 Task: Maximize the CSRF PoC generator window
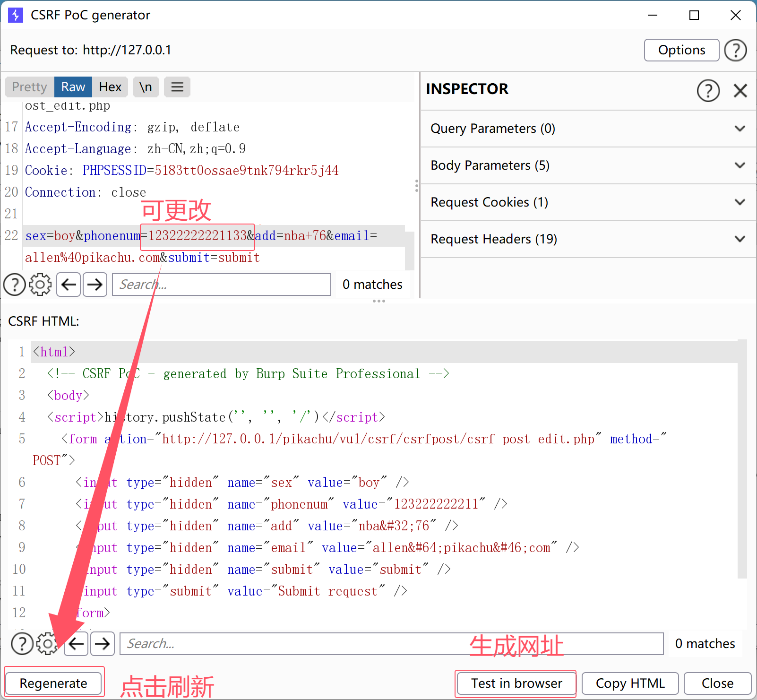click(694, 15)
